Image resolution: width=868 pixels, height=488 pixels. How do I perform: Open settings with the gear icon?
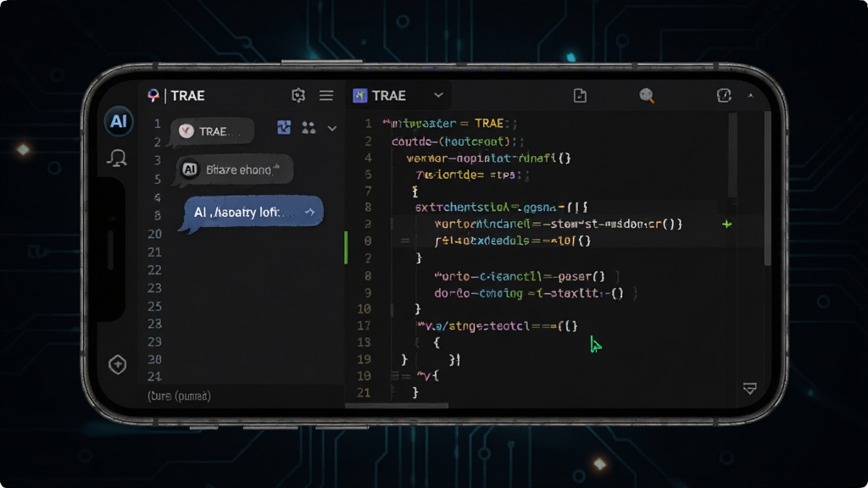[x=298, y=95]
